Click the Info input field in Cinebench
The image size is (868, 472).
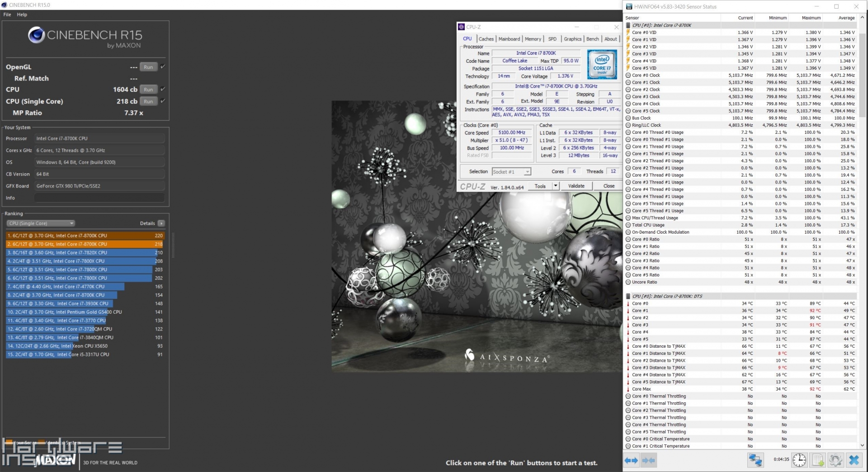click(x=99, y=198)
